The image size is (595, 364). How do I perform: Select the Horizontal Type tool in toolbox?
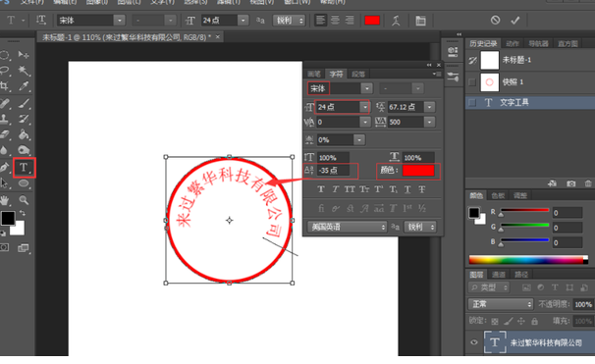24,167
